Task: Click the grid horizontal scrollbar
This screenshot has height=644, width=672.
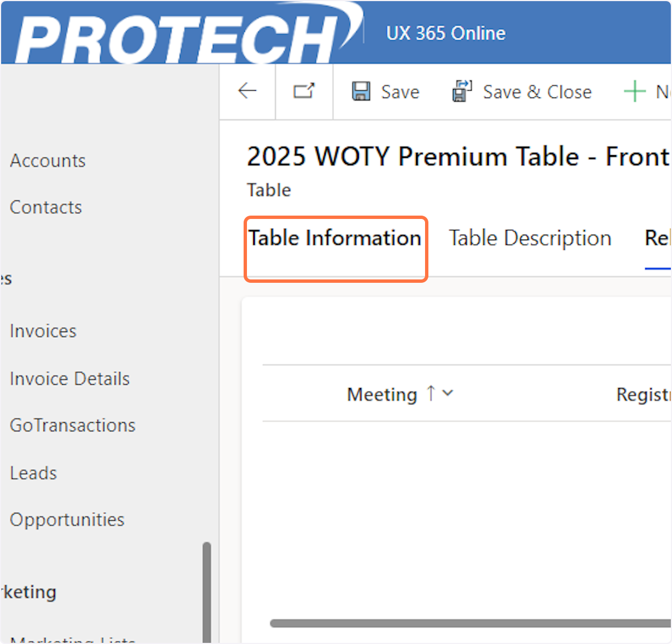Action: (470, 623)
